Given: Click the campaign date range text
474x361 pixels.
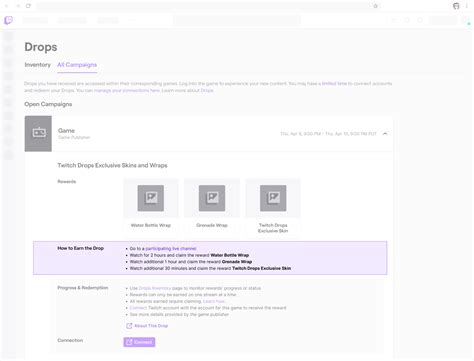Looking at the screenshot, I should pyautogui.click(x=328, y=134).
